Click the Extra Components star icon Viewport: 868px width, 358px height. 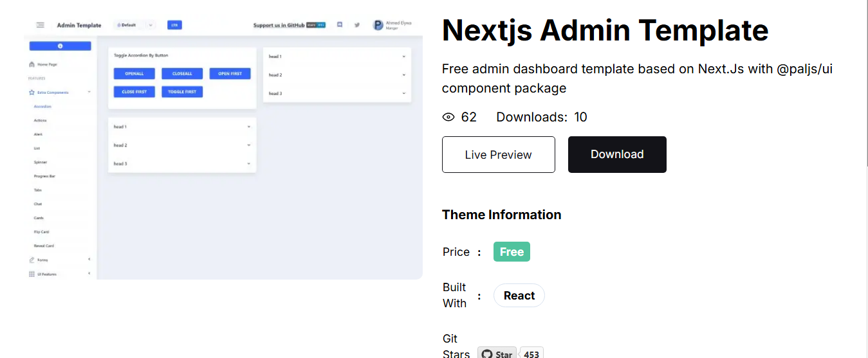(32, 93)
